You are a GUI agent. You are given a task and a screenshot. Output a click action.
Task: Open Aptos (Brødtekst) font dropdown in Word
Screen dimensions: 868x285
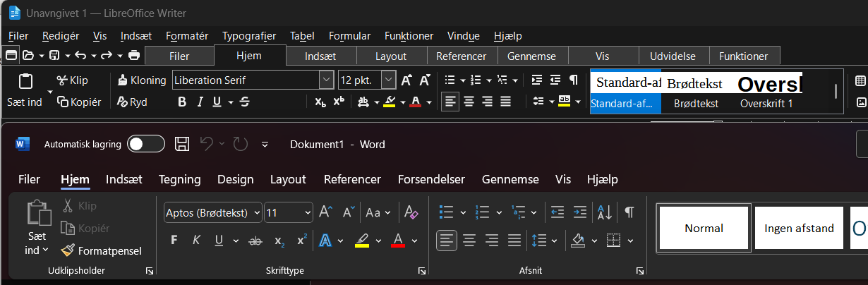[255, 212]
